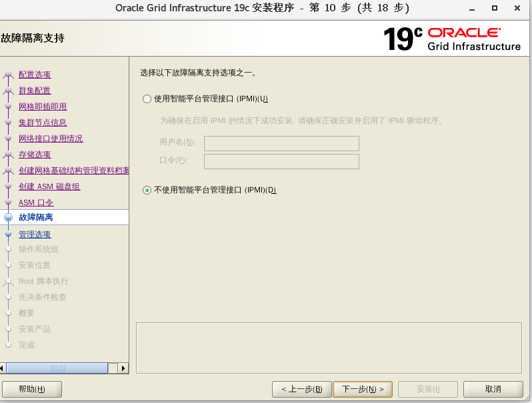This screenshot has width=532, height=403.
Task: Open the 创建网格基础结构管理资料档案 step
Action: (73, 171)
